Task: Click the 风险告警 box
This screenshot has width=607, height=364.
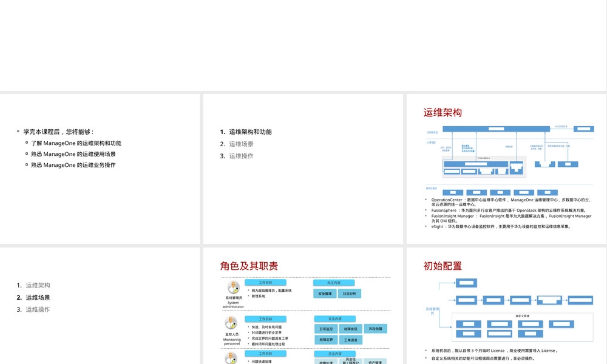Action: (376, 329)
